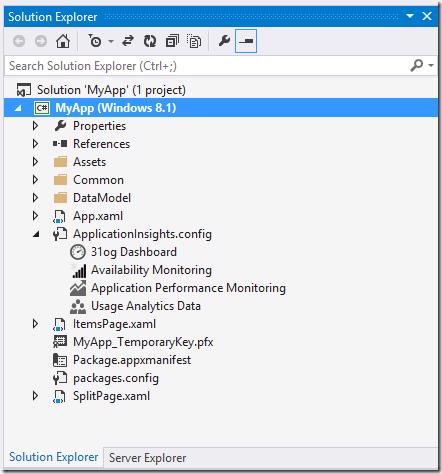Expand the References node
442x474 pixels.
point(35,144)
